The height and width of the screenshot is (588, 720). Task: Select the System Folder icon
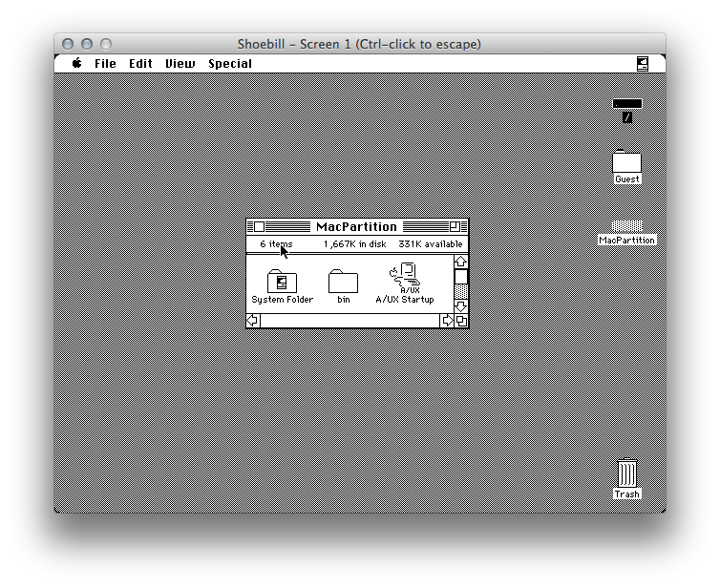[282, 281]
